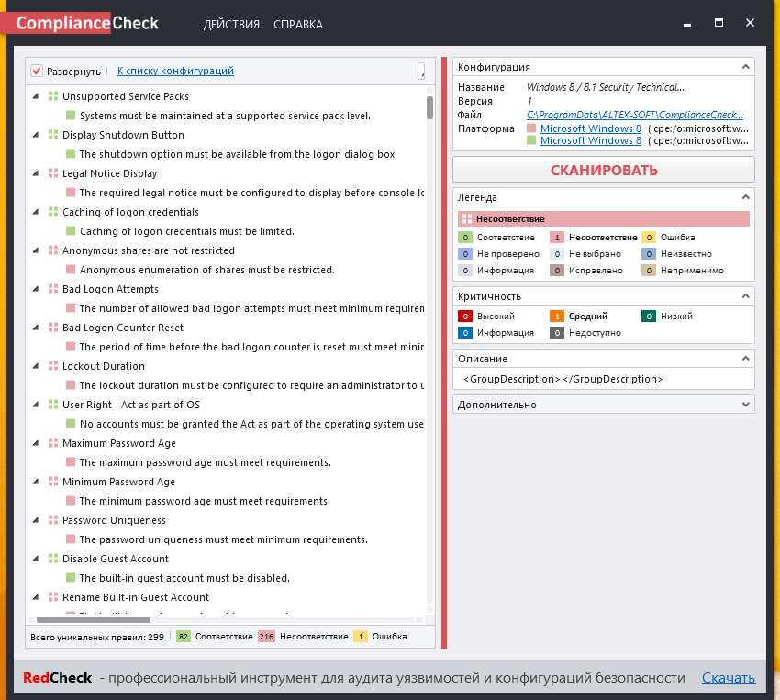Go back via К списку конфигураций link

point(175,71)
